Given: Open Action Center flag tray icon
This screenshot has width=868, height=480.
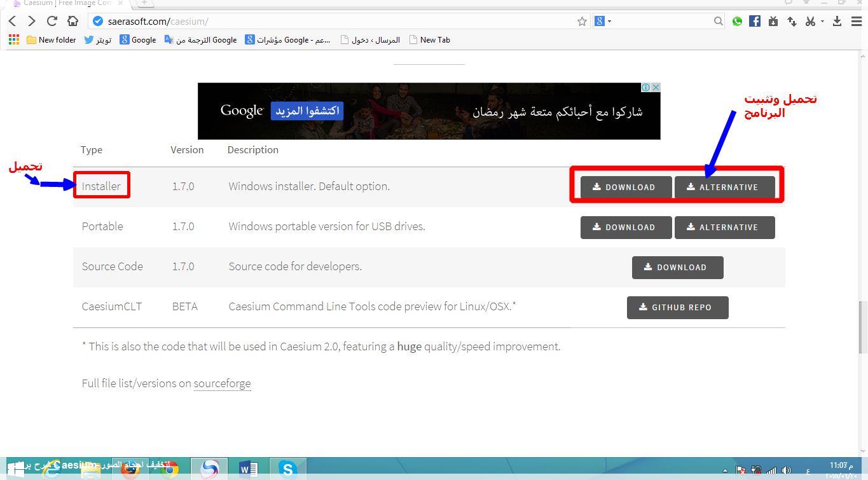Looking at the screenshot, I should 741,470.
